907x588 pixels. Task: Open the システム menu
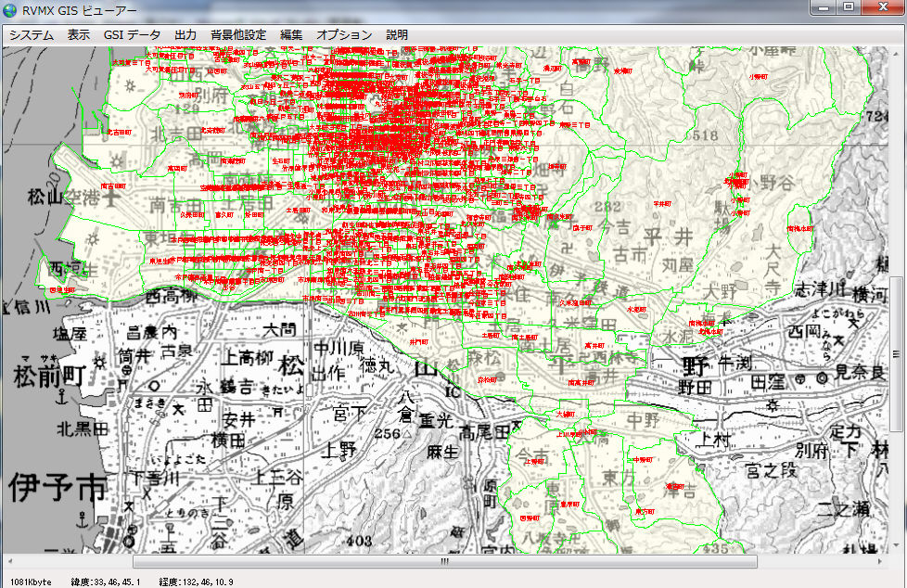pos(32,34)
